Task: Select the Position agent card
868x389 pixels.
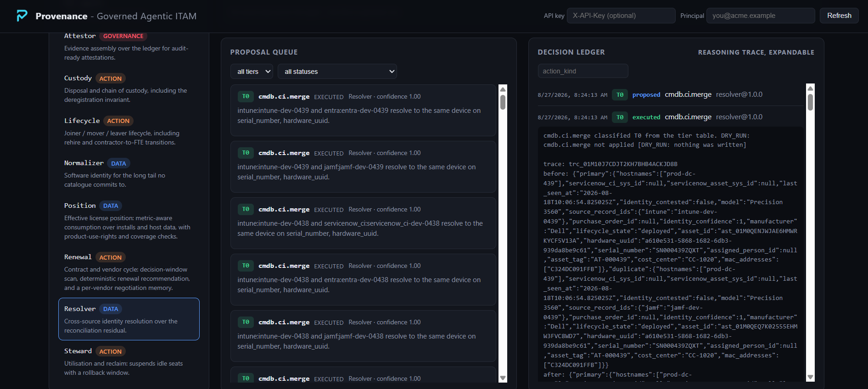Action: pyautogui.click(x=129, y=221)
